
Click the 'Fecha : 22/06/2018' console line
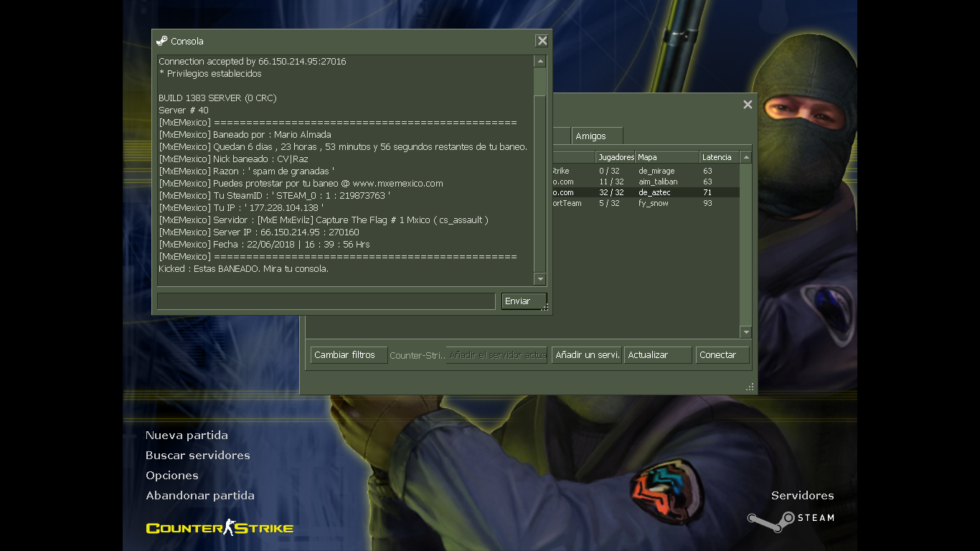(x=264, y=245)
